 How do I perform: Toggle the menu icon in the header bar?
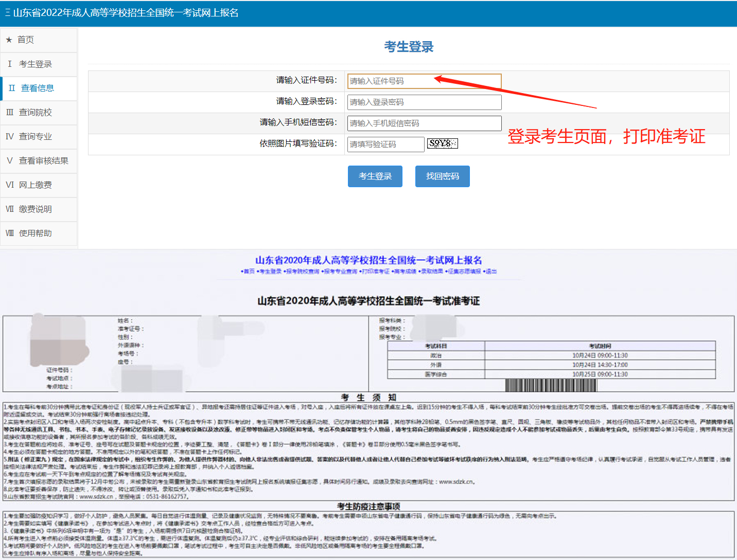[8, 13]
